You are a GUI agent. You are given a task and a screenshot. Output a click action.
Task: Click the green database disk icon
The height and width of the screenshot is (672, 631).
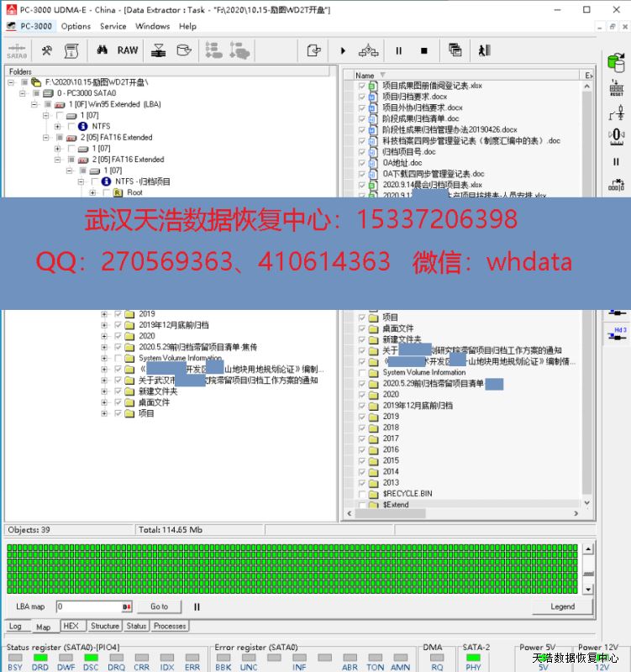[x=617, y=61]
